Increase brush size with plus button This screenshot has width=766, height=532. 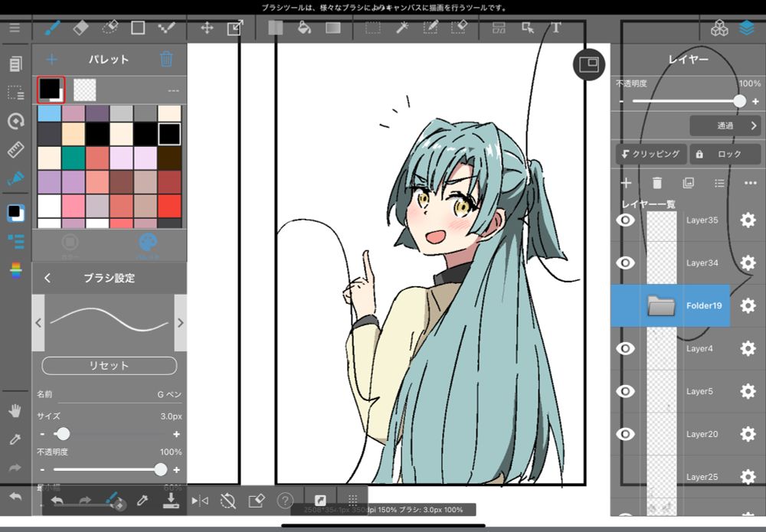176,434
